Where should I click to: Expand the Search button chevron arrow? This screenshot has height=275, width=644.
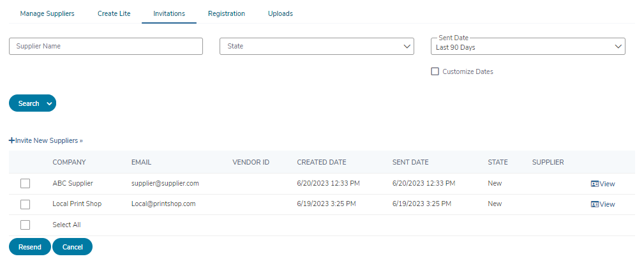pos(49,104)
